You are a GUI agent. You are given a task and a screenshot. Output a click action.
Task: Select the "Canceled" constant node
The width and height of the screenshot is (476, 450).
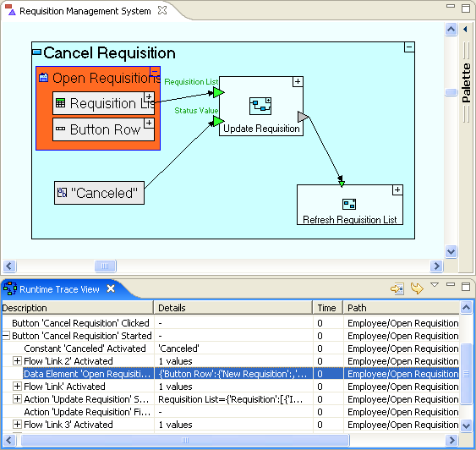99,193
